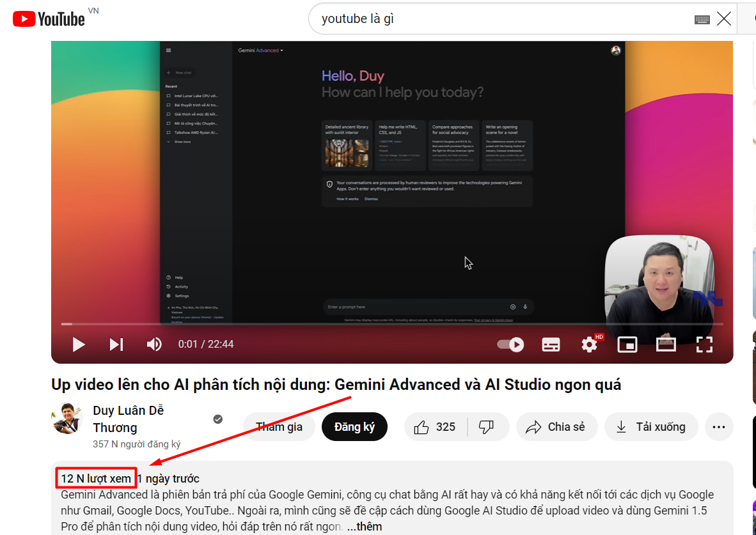
Task: Enable miniplayer mode
Action: 627,345
